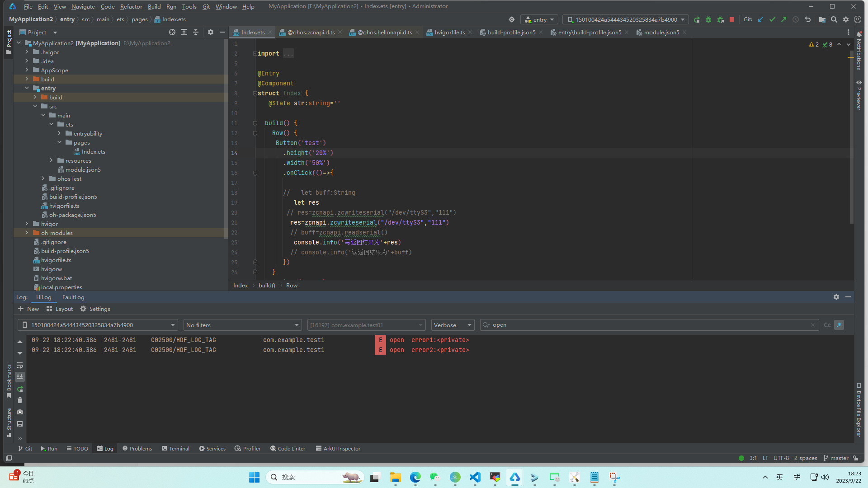Toggle regex option in log search

pos(839,325)
